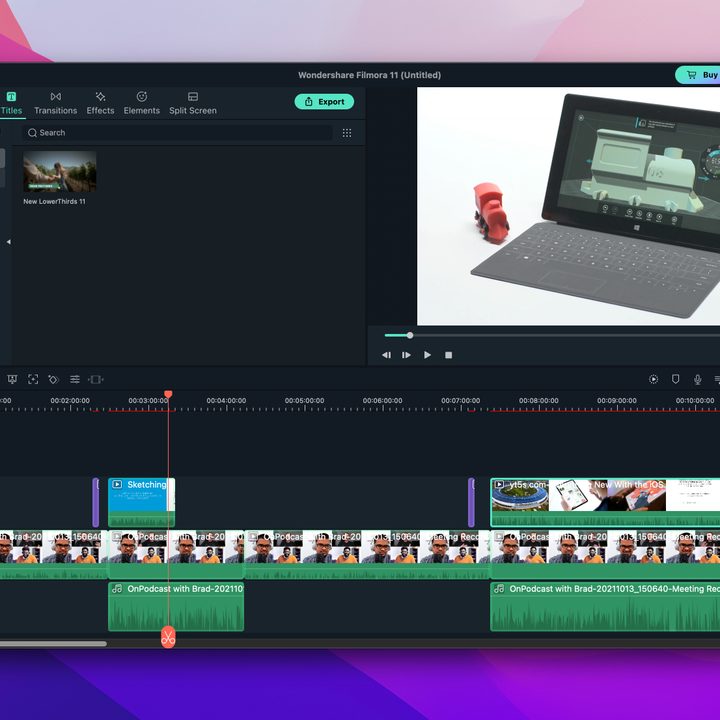Viewport: 720px width, 720px height.
Task: Select the middle OnPodcast video clip labeled 'Meeting Reco'
Action: (x=367, y=554)
